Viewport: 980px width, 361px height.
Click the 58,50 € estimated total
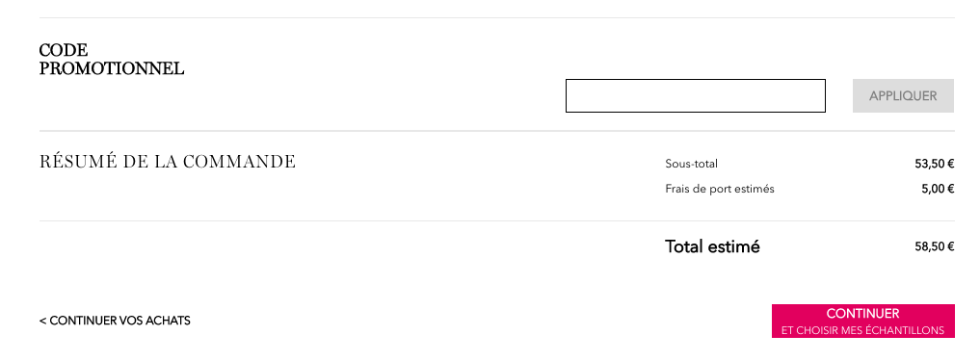935,246
